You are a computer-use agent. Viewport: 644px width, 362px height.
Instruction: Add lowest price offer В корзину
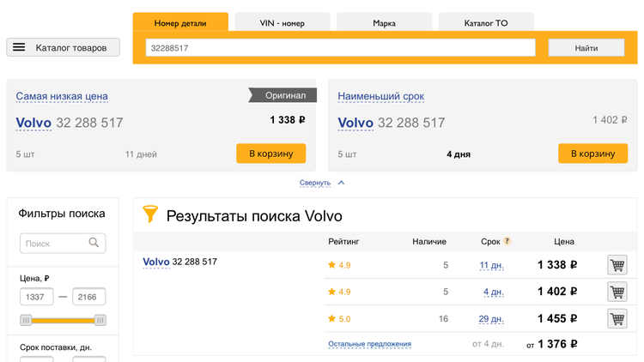(271, 154)
